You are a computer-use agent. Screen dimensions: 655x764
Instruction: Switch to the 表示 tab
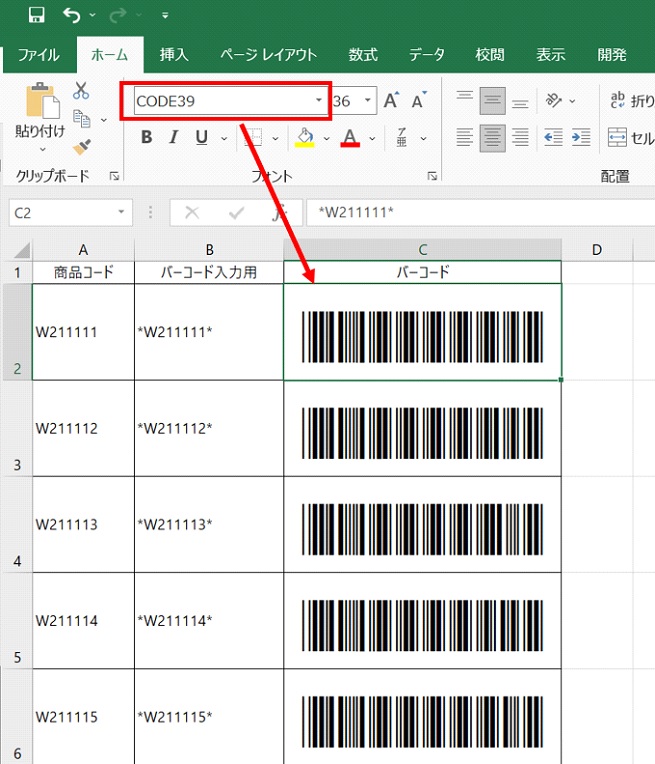(551, 55)
